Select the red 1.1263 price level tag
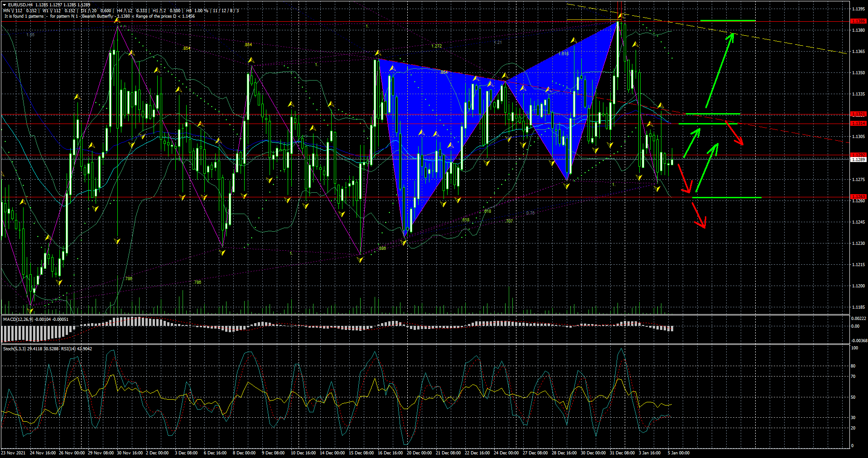868x458 pixels. click(858, 197)
